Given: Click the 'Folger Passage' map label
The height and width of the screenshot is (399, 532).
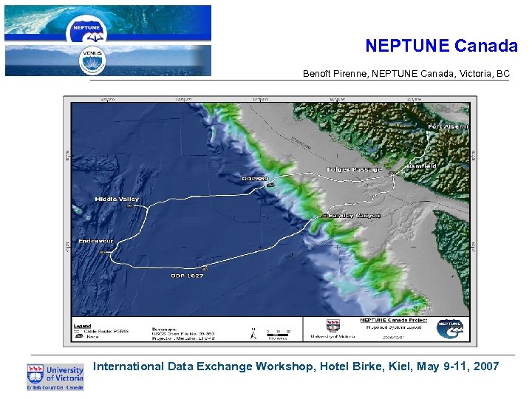Looking at the screenshot, I should (354, 169).
